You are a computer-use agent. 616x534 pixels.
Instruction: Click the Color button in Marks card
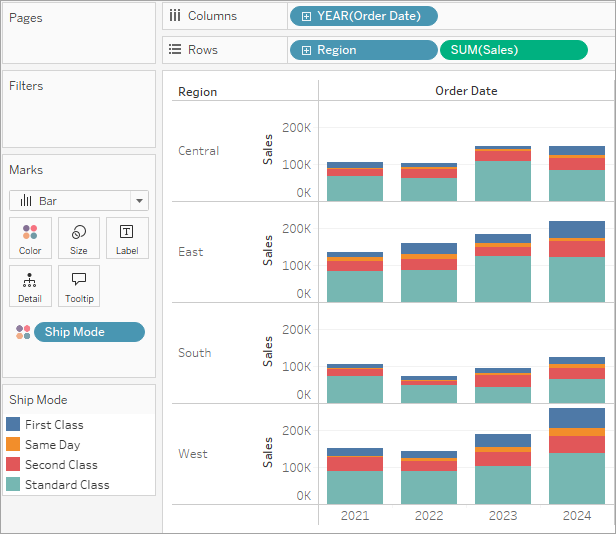pyautogui.click(x=30, y=238)
